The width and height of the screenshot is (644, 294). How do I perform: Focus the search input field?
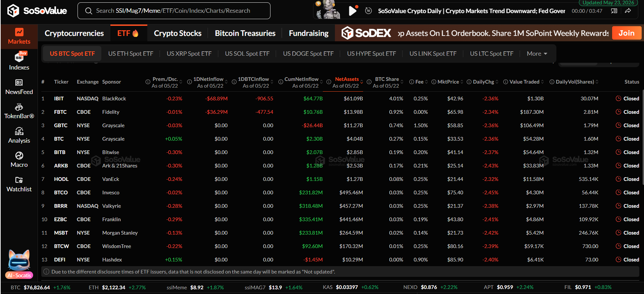coord(174,11)
